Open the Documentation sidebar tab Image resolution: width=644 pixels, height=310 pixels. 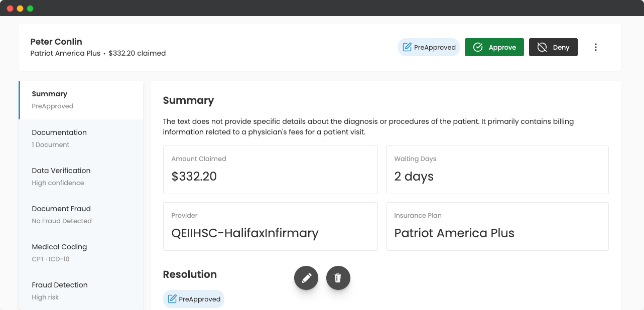81,138
